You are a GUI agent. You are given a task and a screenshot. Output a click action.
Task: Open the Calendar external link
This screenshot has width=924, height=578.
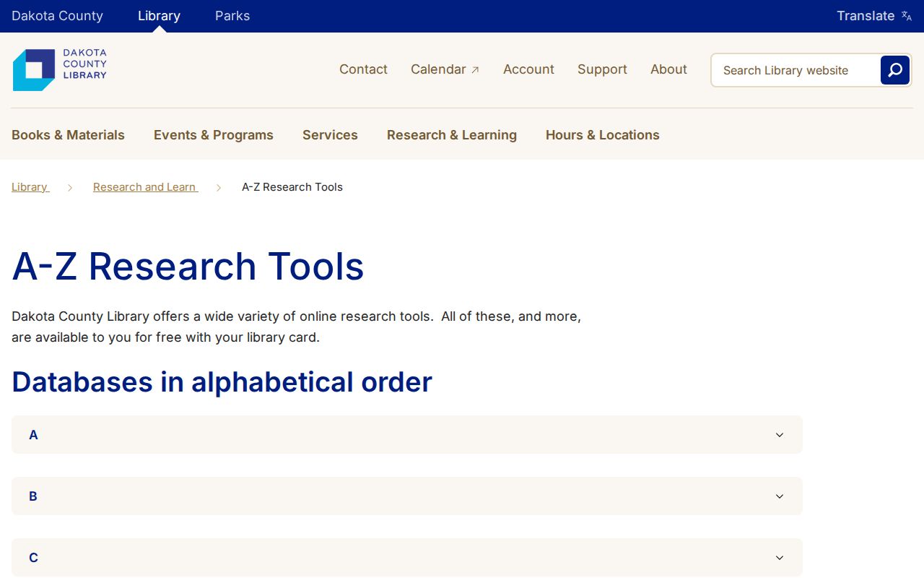[x=445, y=69]
